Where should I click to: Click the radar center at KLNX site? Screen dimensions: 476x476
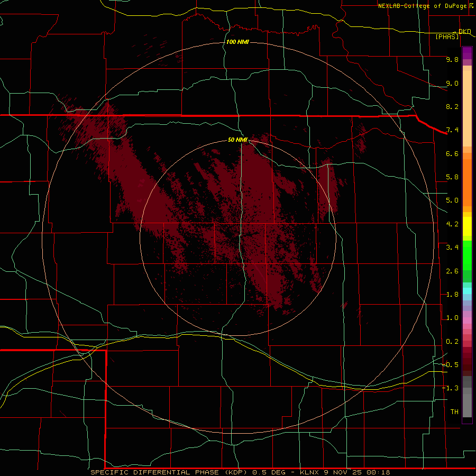tap(238, 238)
